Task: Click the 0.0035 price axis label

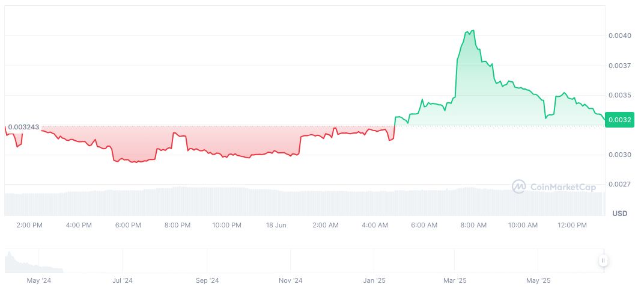Action: pyautogui.click(x=620, y=95)
